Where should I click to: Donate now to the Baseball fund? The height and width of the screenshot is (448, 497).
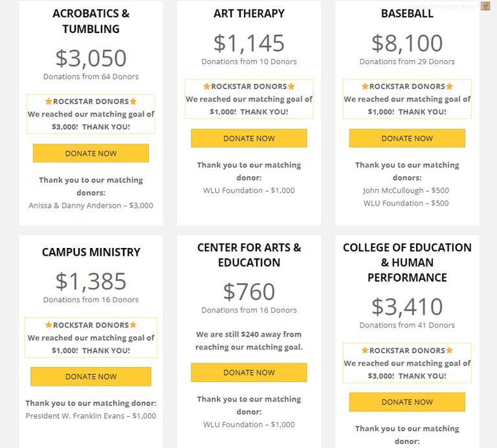tap(407, 139)
